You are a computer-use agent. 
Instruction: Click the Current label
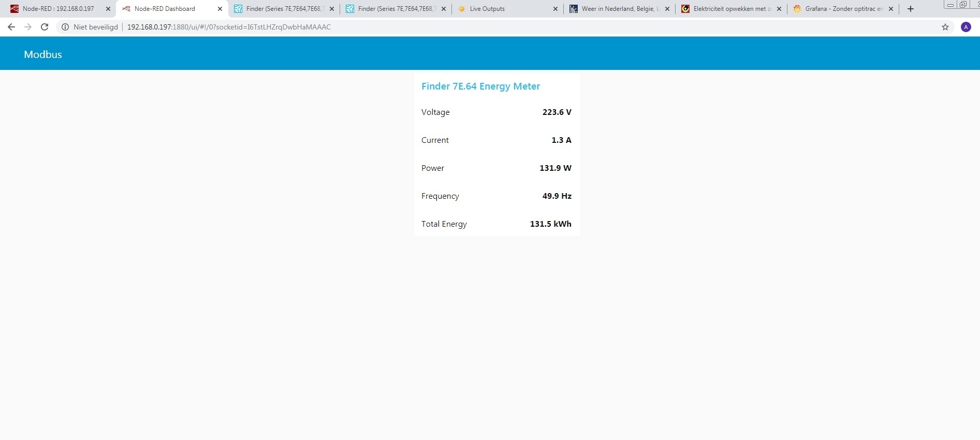(435, 140)
